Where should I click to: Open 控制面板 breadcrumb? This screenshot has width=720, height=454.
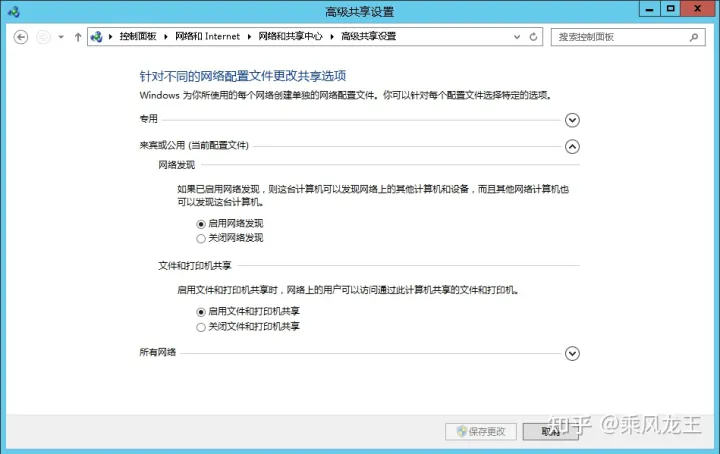tap(138, 36)
